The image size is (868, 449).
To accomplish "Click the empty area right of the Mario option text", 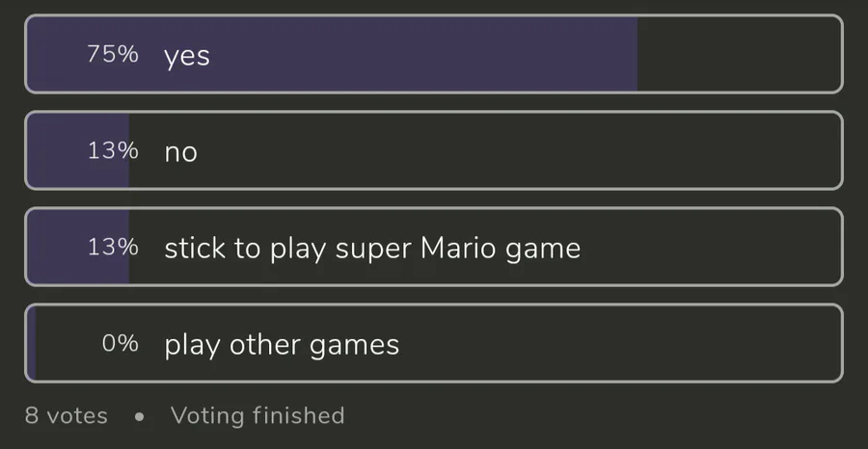I will pyautogui.click(x=714, y=248).
